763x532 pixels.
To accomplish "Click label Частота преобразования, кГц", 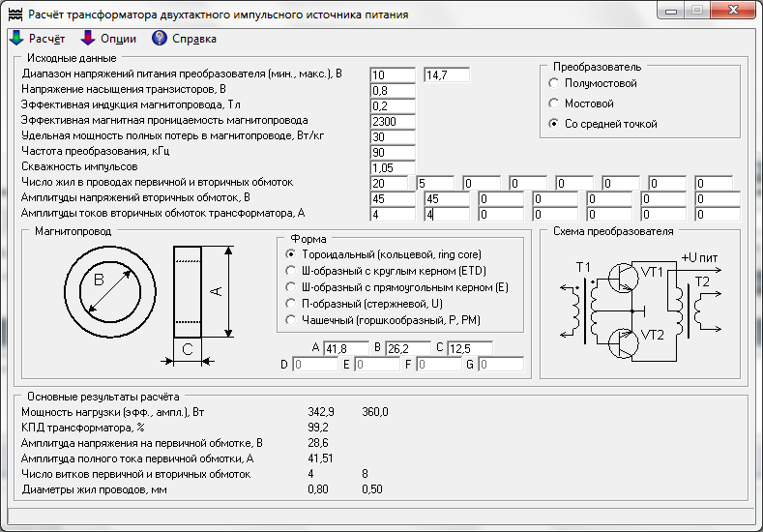I will (96, 151).
